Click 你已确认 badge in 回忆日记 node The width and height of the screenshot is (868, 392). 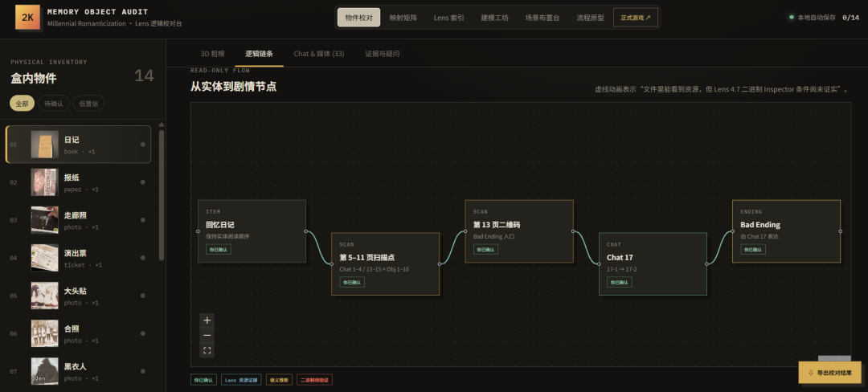tap(219, 249)
